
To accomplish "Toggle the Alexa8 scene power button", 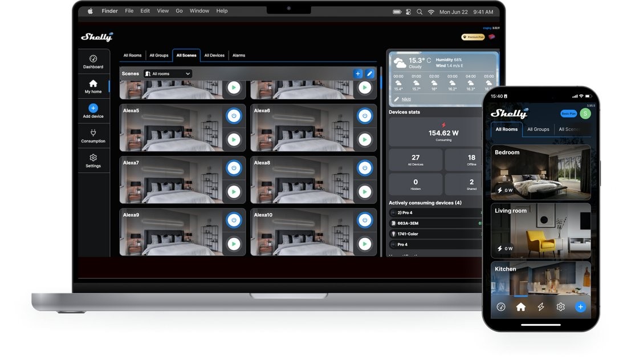I will (x=365, y=168).
